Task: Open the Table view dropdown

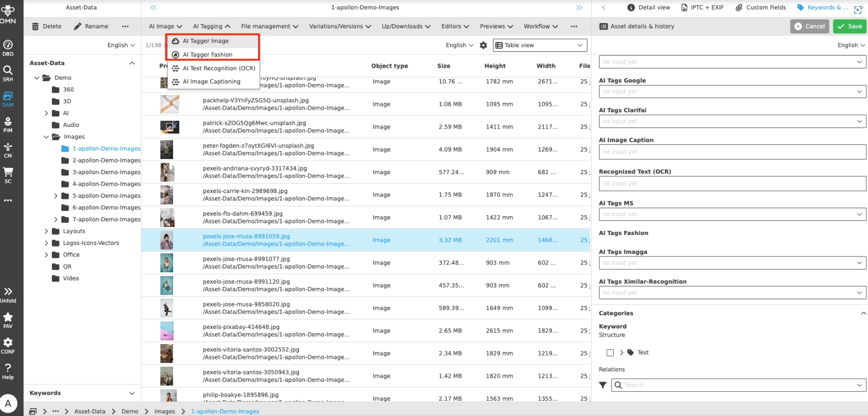Action: pos(539,46)
